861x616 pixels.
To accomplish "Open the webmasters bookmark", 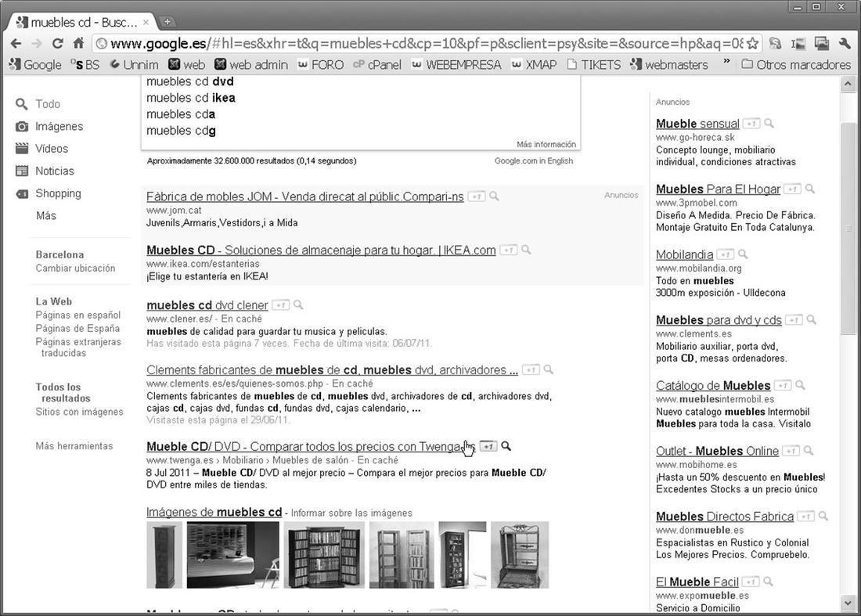I will 668,65.
